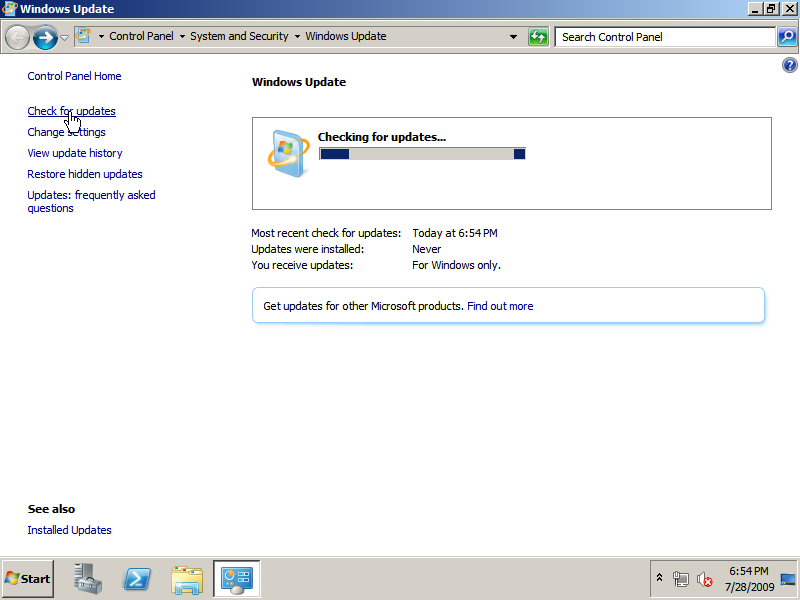800x600 pixels.
Task: Click 'For Windows only.' text
Action: (x=456, y=265)
